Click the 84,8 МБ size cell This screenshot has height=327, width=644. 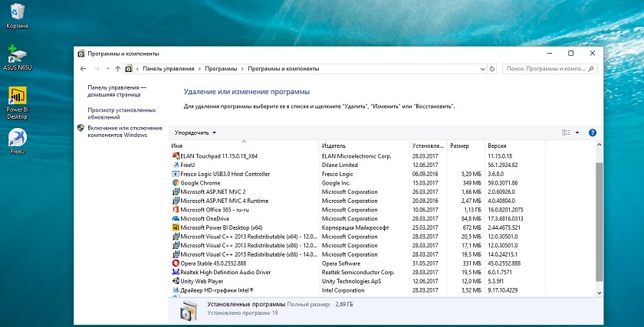(471, 219)
